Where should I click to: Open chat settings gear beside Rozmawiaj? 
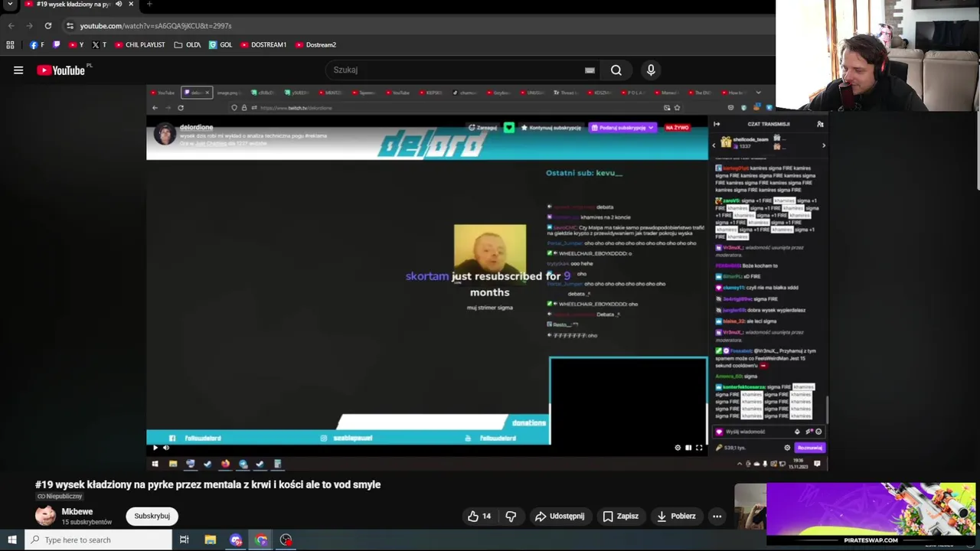(787, 448)
